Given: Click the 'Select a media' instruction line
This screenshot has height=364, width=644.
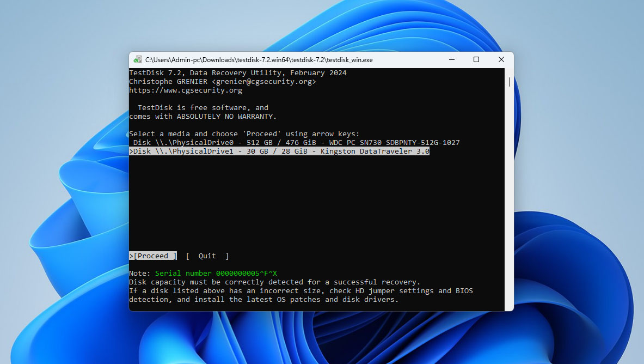Looking at the screenshot, I should pyautogui.click(x=244, y=134).
